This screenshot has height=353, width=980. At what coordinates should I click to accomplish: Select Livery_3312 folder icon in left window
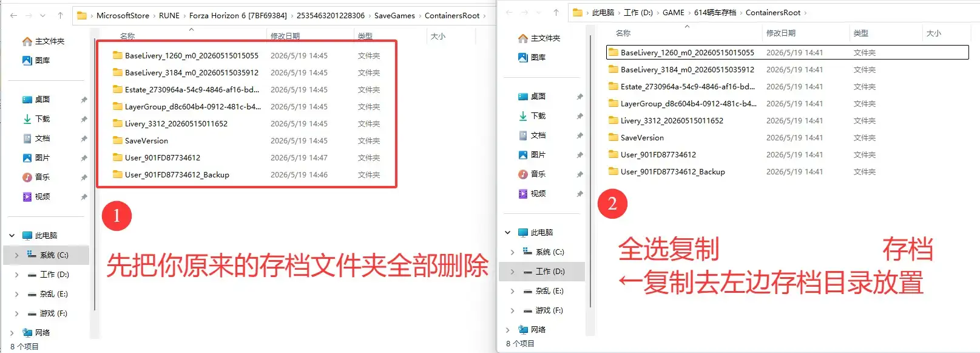pyautogui.click(x=118, y=123)
